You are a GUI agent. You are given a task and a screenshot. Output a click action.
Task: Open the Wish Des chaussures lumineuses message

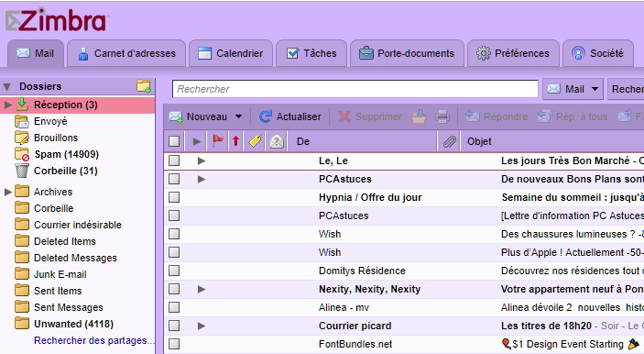click(404, 234)
